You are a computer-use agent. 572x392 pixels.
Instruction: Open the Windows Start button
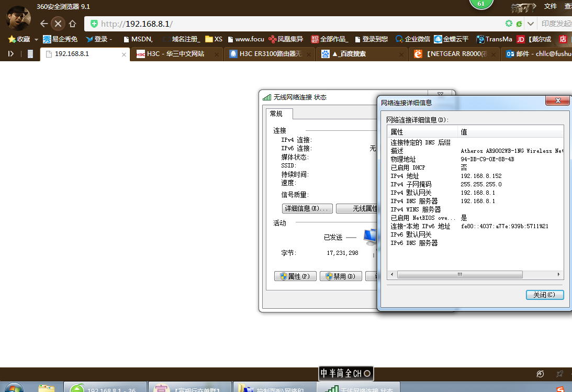click(13, 388)
